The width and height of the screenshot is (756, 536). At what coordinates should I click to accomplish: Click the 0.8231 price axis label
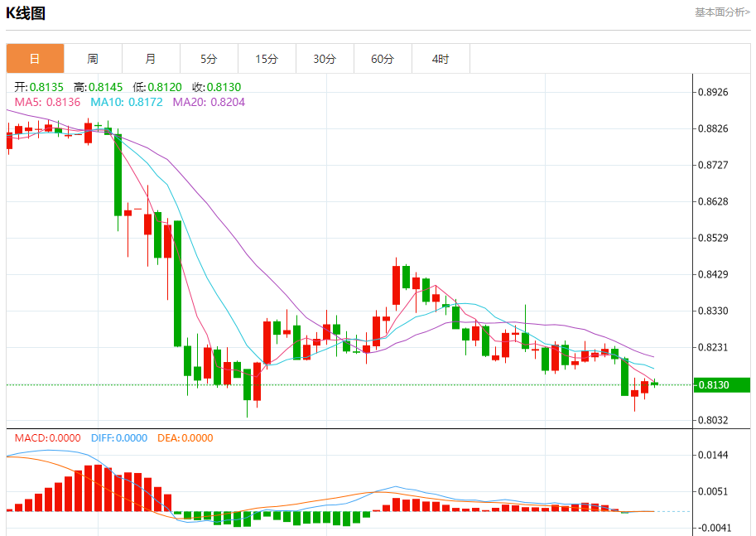[713, 347]
